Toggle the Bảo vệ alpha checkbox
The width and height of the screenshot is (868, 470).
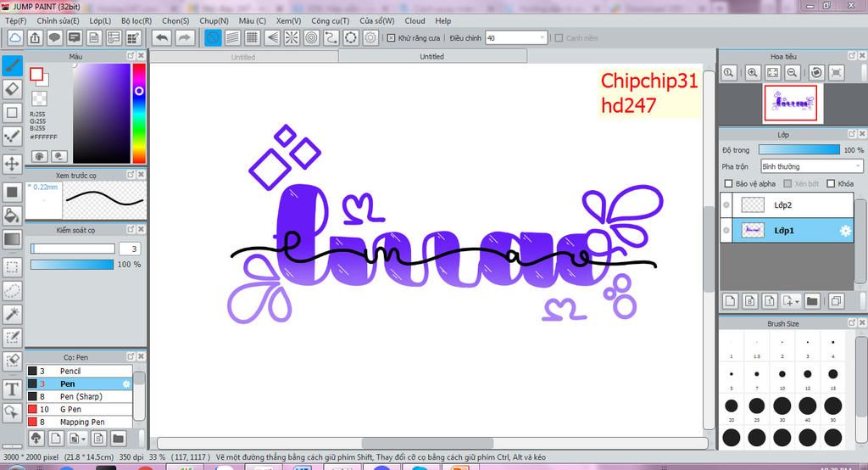pos(728,183)
